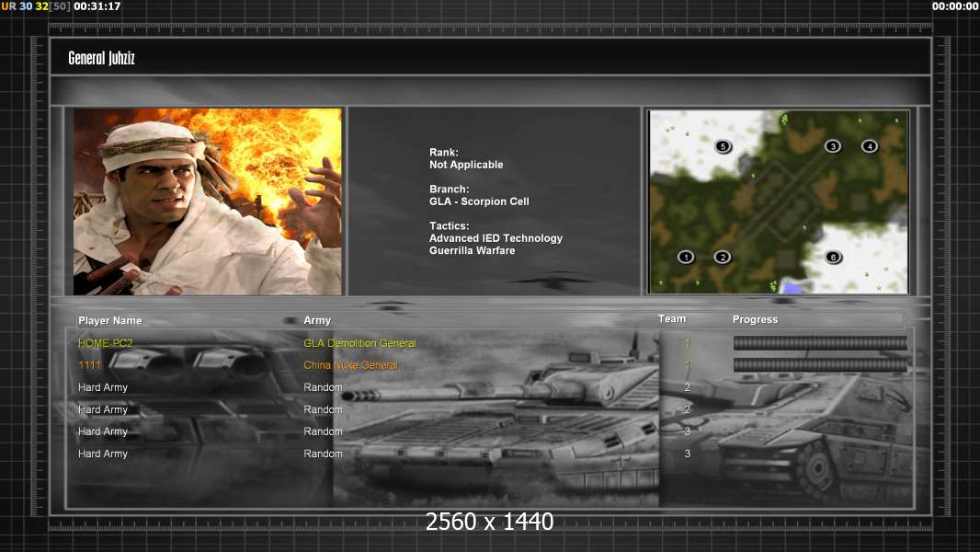Click the "China Nuke General" army entry
Viewport: 980px width, 552px height.
pyautogui.click(x=350, y=365)
